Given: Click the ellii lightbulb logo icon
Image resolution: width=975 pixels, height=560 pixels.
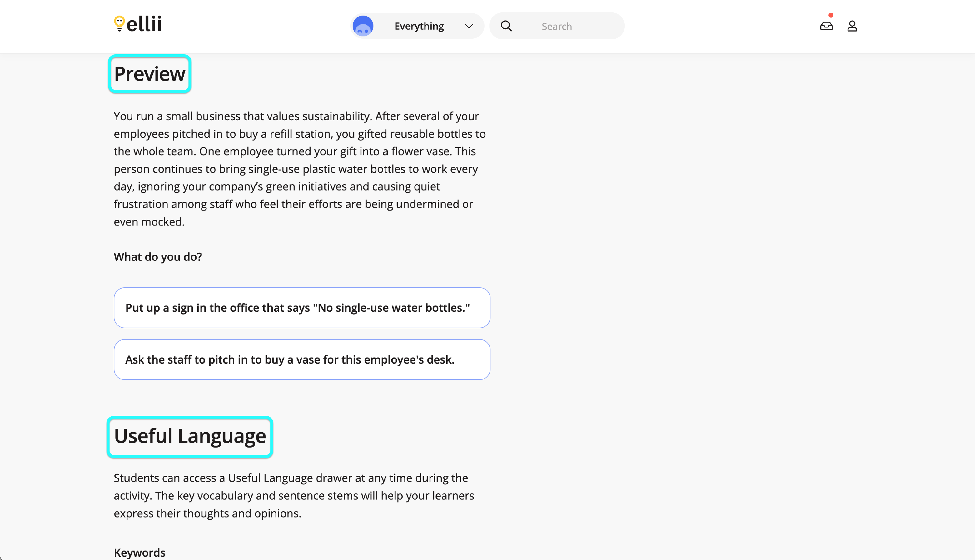Looking at the screenshot, I should (119, 23).
